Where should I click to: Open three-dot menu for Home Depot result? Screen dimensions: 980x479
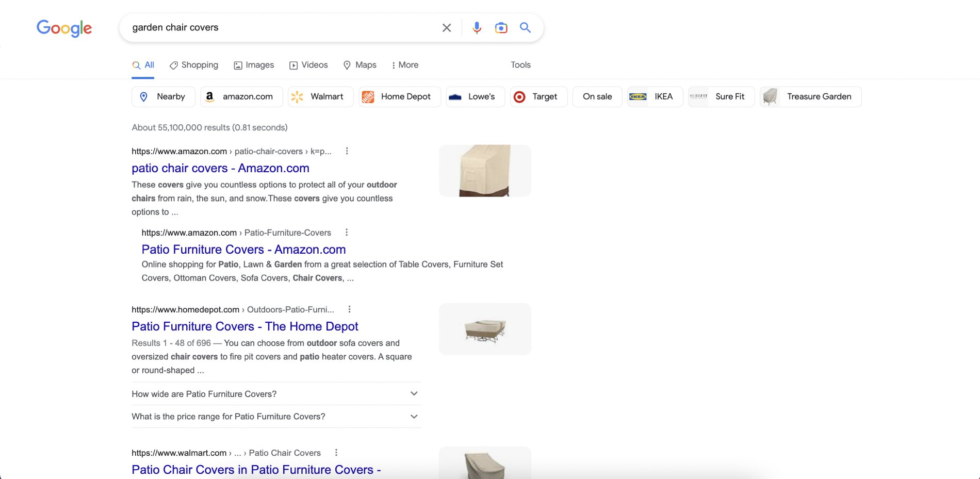click(349, 309)
